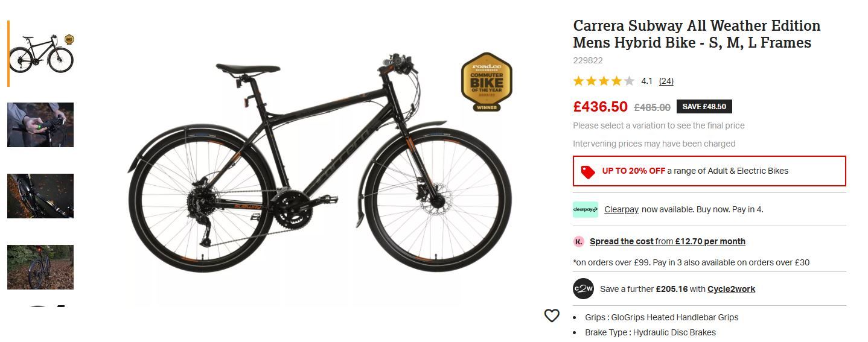Select the first bike side-view thumbnail
The height and width of the screenshot is (342, 868).
click(x=41, y=54)
